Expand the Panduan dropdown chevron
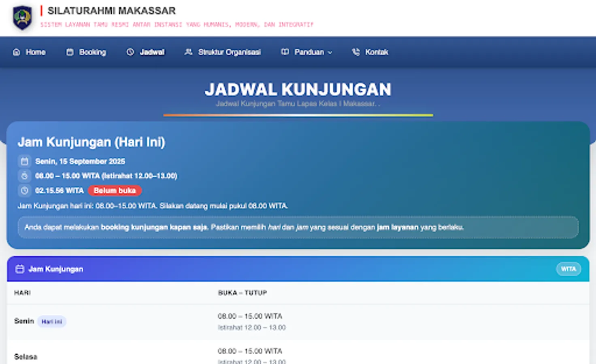596x364 pixels. [330, 53]
